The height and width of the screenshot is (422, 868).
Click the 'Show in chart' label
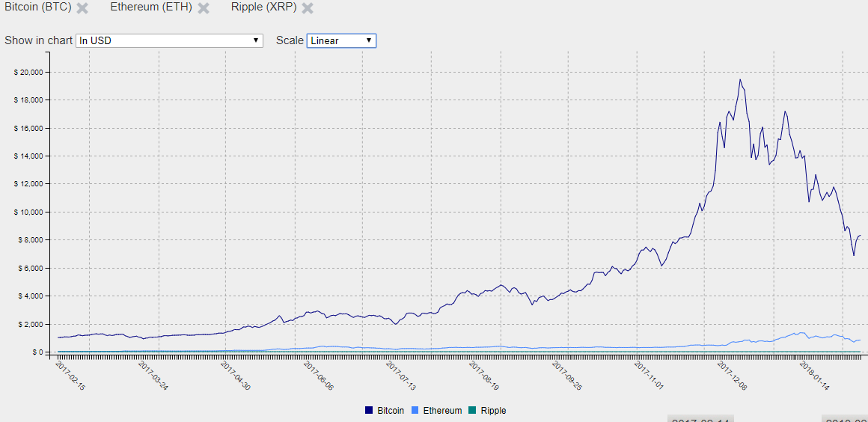38,40
